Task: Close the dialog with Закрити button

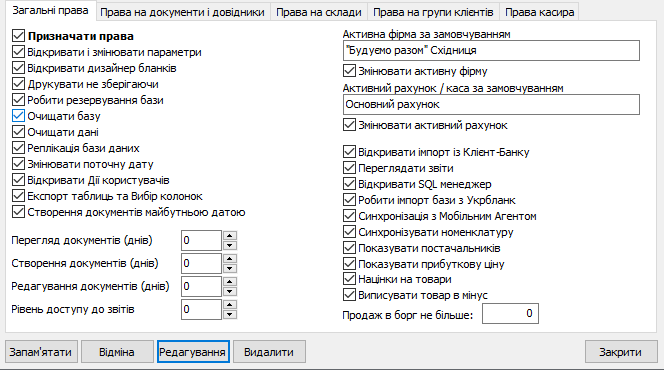Action: click(x=620, y=352)
